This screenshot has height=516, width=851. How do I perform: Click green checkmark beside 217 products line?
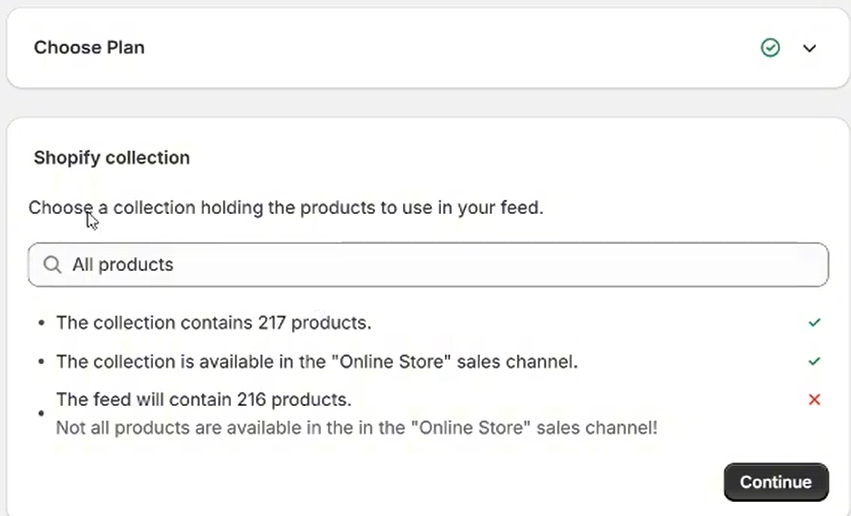click(x=814, y=323)
